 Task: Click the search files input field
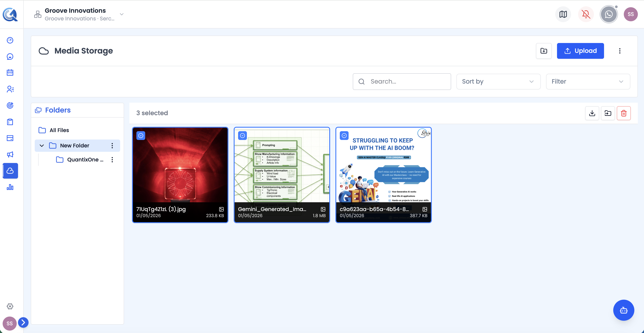click(402, 82)
